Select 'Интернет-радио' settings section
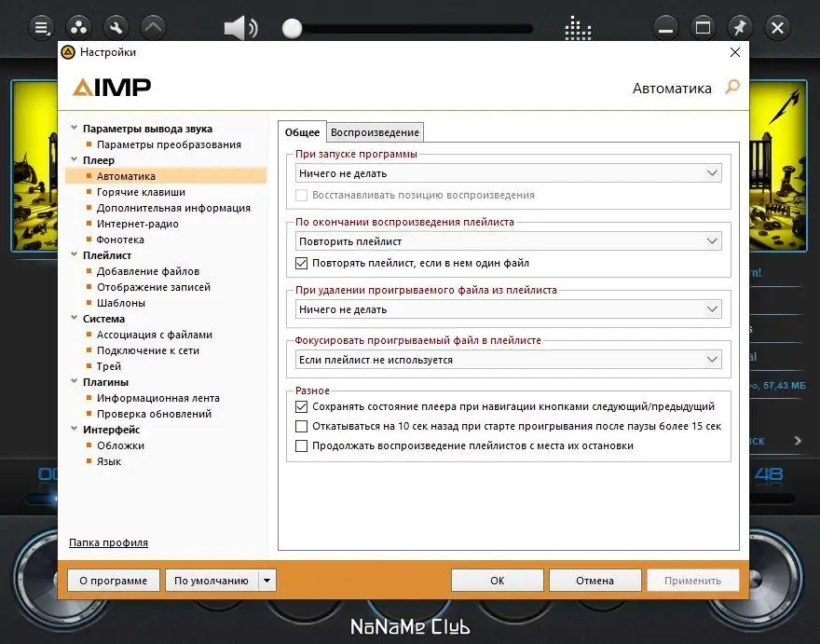 [137, 224]
